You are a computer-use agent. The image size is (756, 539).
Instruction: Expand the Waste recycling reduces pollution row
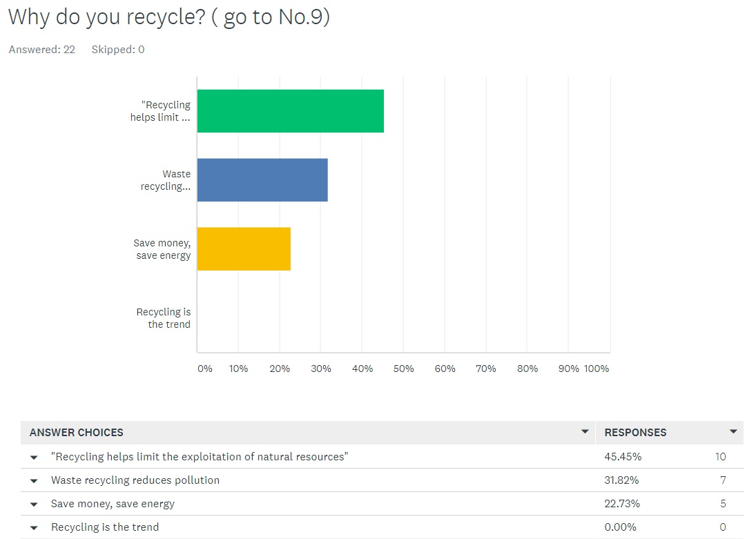[34, 480]
